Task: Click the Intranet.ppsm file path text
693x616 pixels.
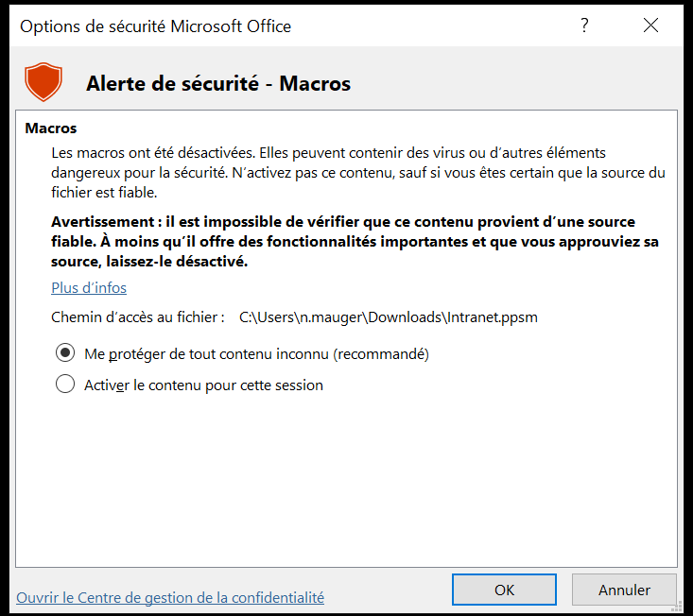Action: click(x=388, y=317)
